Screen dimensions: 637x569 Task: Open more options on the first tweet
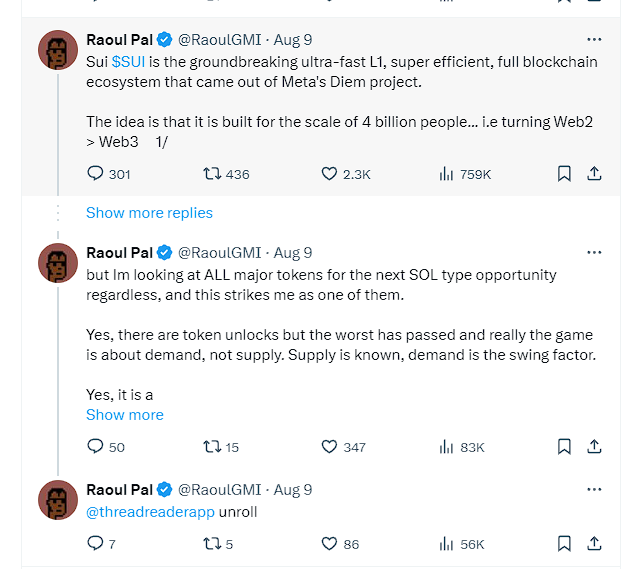pyautogui.click(x=594, y=40)
